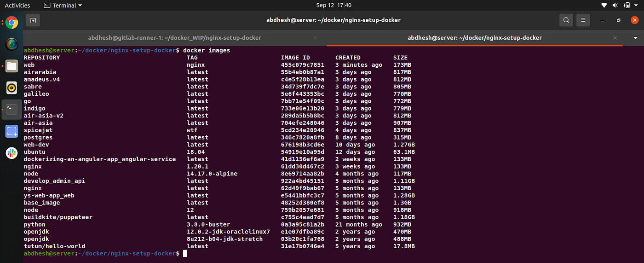Click the 'tutum/hello-world' repository name
644x263 pixels.
click(55, 246)
